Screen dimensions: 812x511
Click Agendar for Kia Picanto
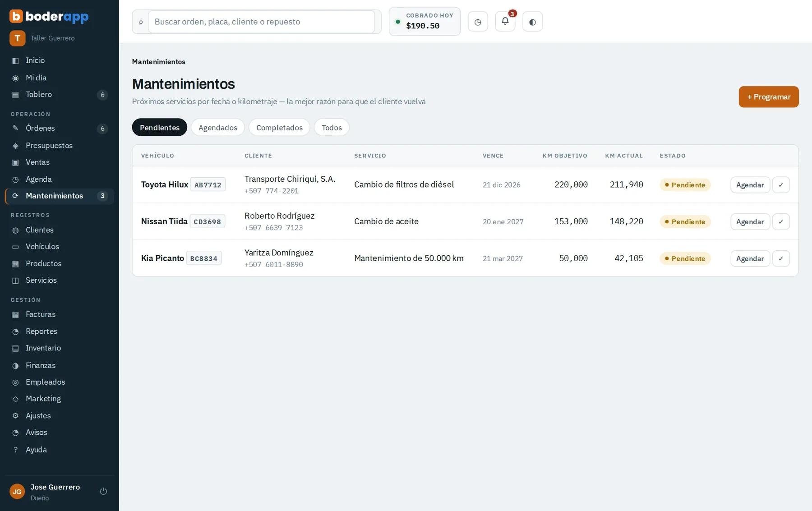click(750, 258)
